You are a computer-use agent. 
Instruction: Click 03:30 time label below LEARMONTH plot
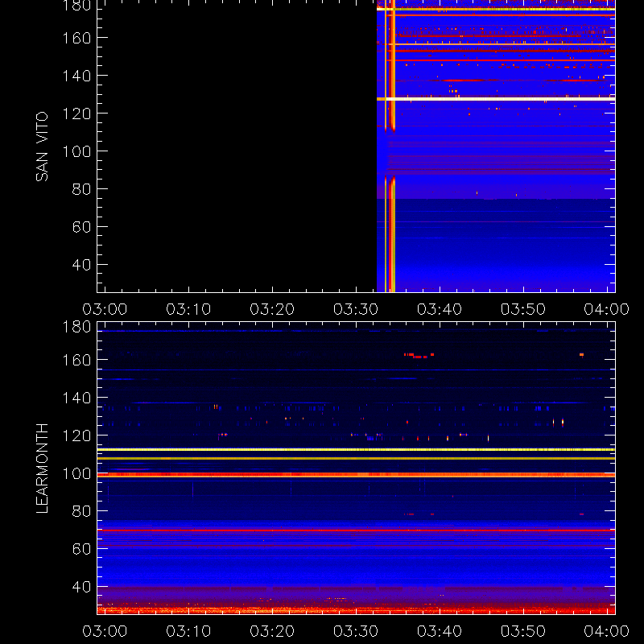[x=356, y=631]
